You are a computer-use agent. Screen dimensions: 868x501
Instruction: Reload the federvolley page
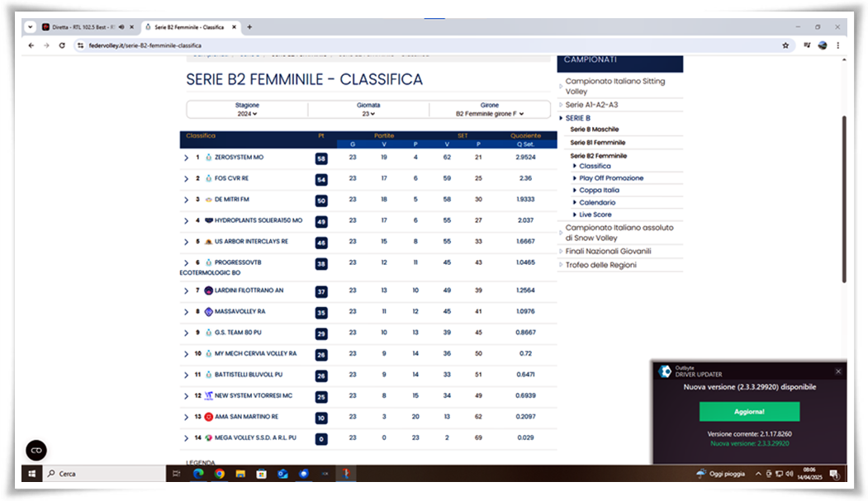tap(62, 45)
